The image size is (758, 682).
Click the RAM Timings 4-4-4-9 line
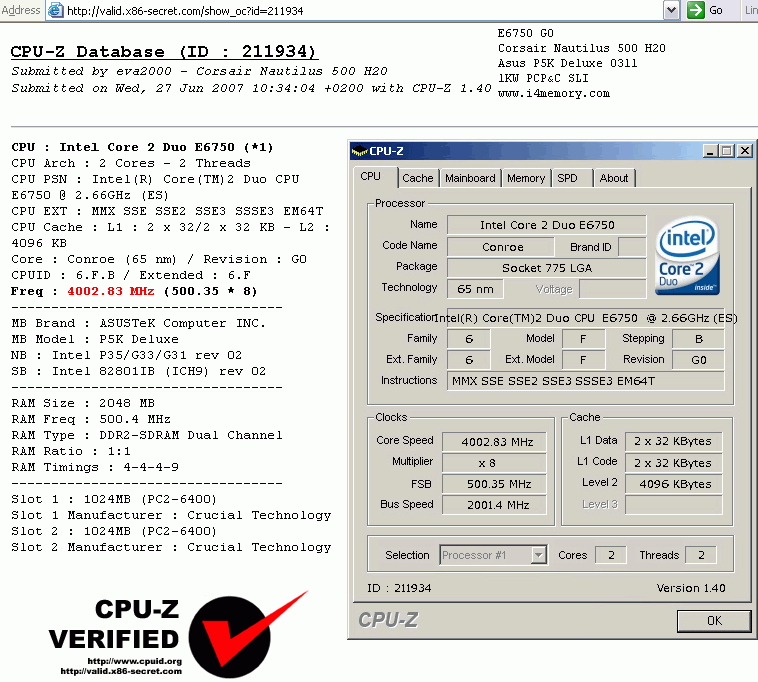click(x=95, y=467)
